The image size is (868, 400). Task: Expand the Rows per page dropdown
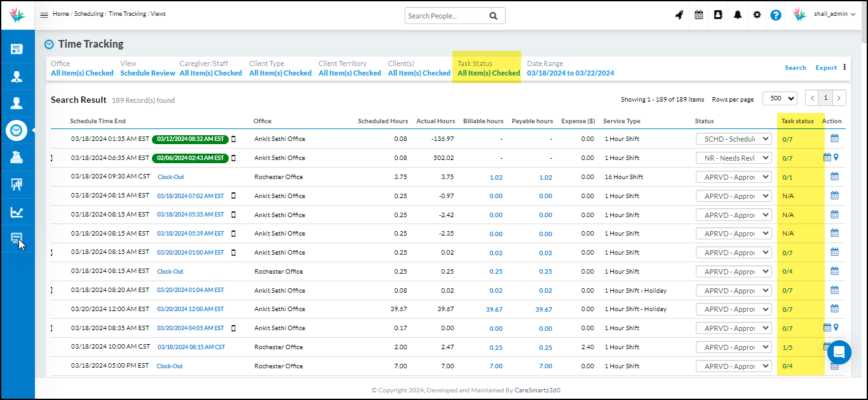pyautogui.click(x=780, y=98)
